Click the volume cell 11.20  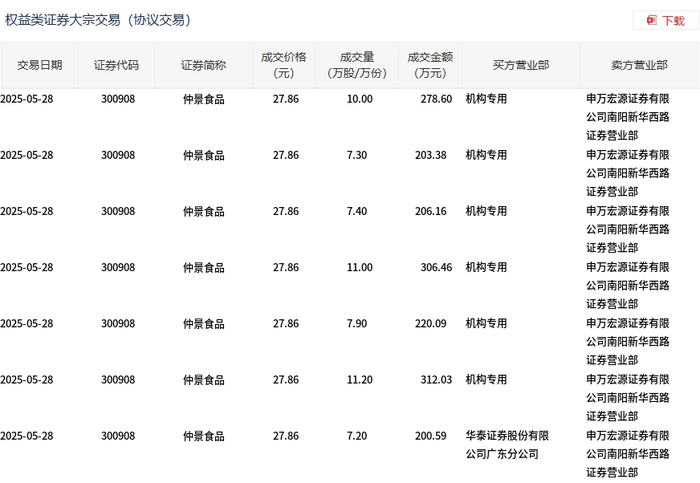tap(360, 379)
